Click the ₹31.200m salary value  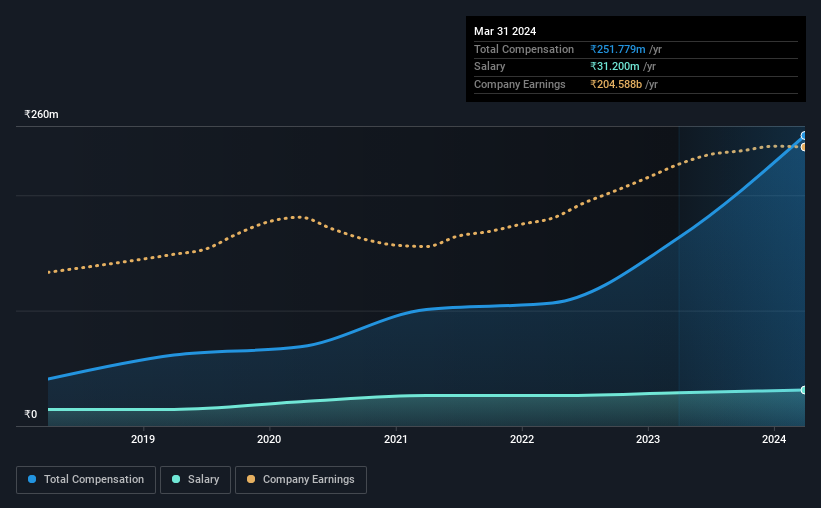615,67
